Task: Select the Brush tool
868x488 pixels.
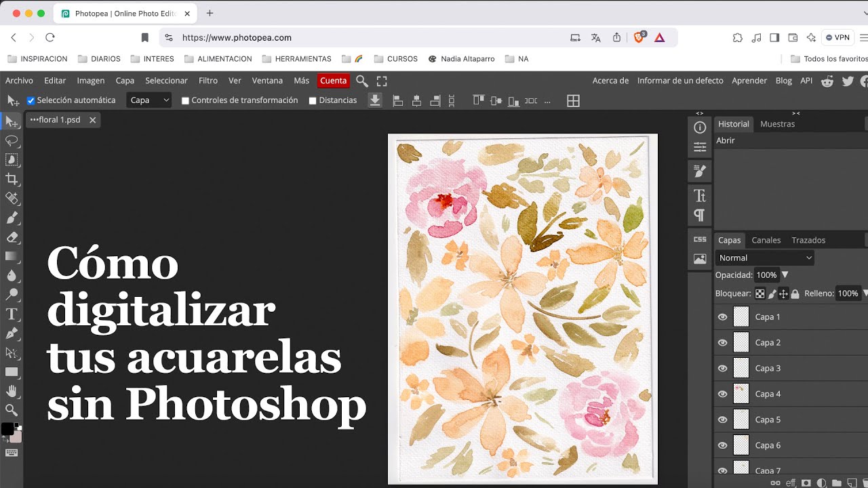Action: [x=12, y=218]
